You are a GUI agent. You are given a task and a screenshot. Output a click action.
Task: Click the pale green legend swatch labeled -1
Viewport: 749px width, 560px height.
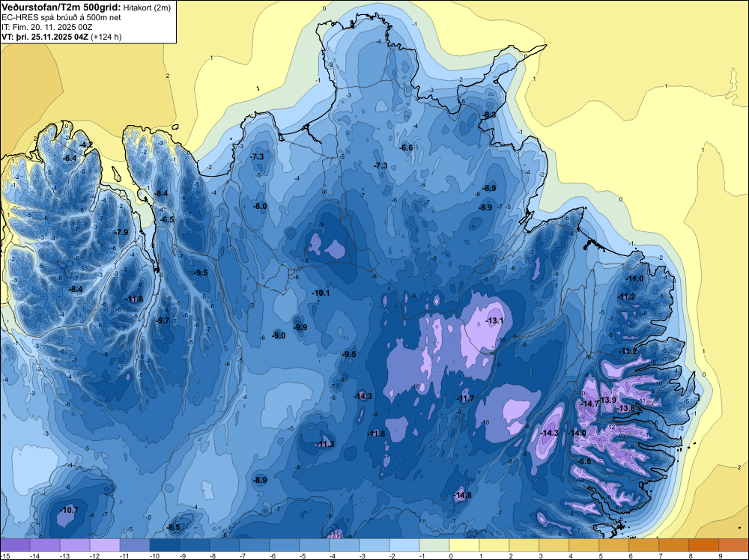tap(434, 545)
